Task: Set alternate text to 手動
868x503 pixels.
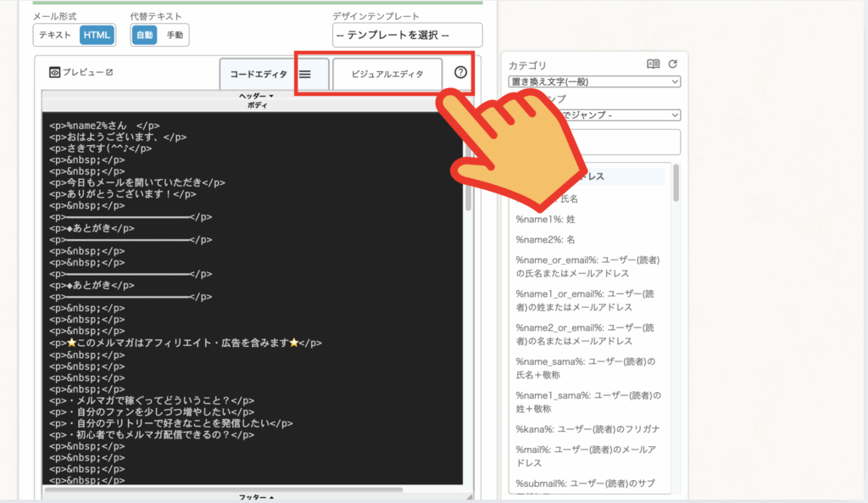Action: coord(175,35)
